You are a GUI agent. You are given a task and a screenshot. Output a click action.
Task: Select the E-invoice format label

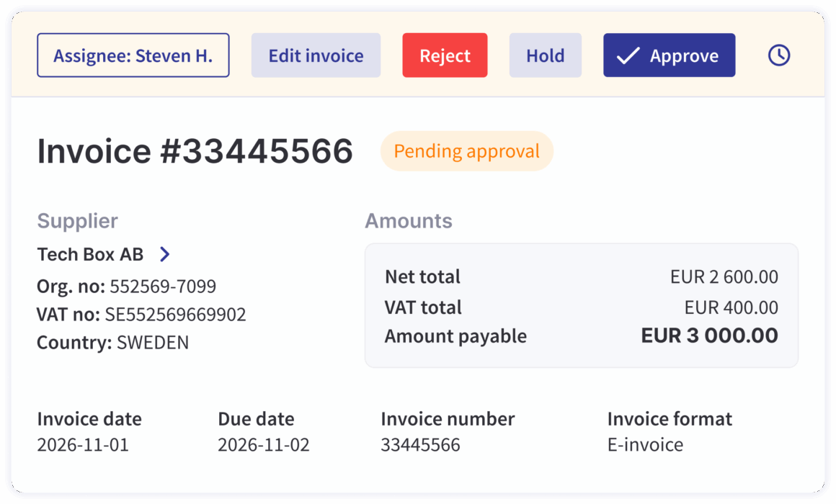(x=644, y=444)
